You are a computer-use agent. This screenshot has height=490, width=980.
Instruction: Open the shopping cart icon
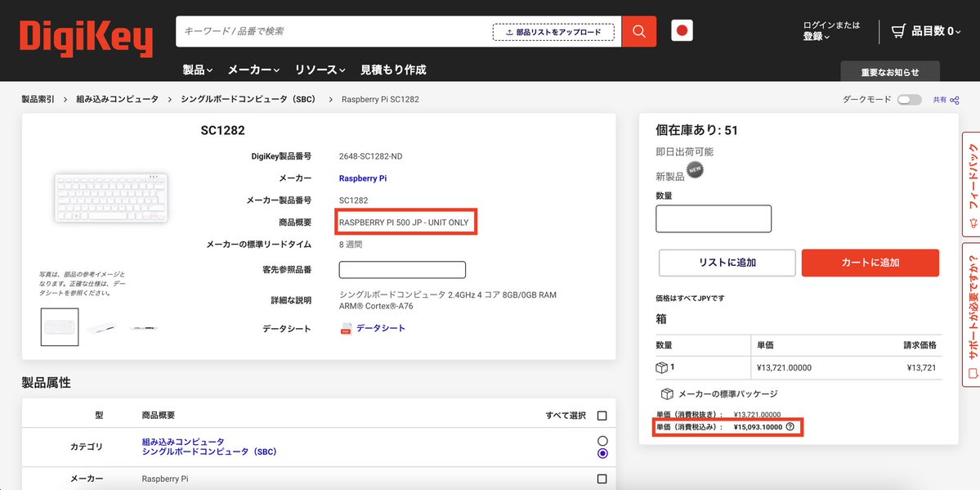pos(899,31)
